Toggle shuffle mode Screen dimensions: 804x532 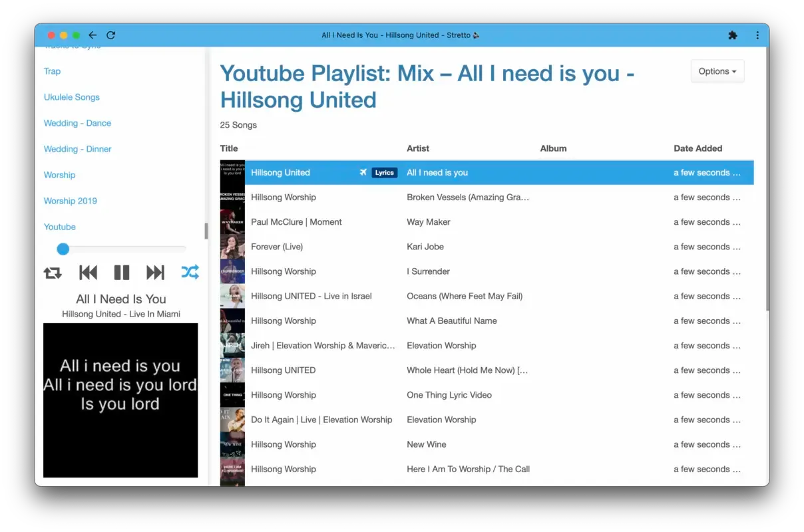[x=190, y=273]
